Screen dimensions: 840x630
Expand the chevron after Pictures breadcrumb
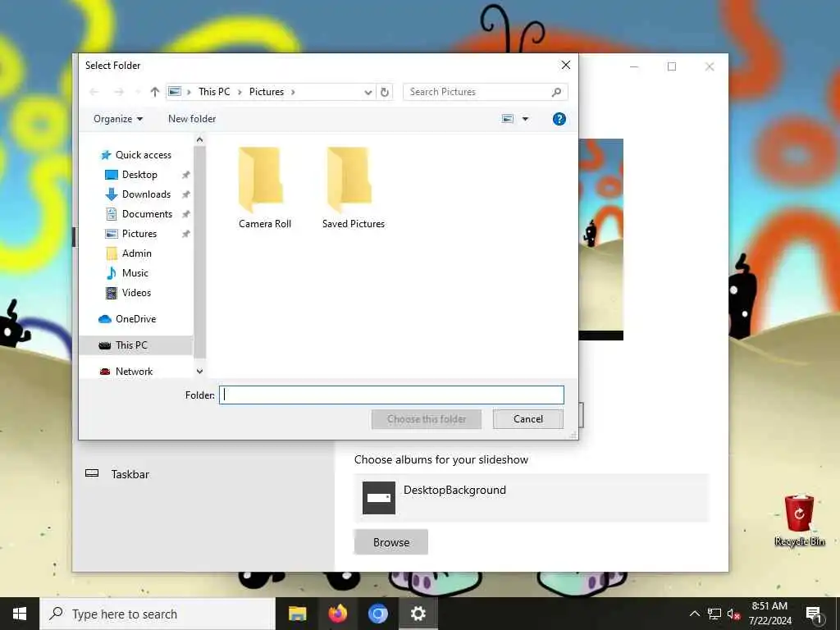point(293,92)
